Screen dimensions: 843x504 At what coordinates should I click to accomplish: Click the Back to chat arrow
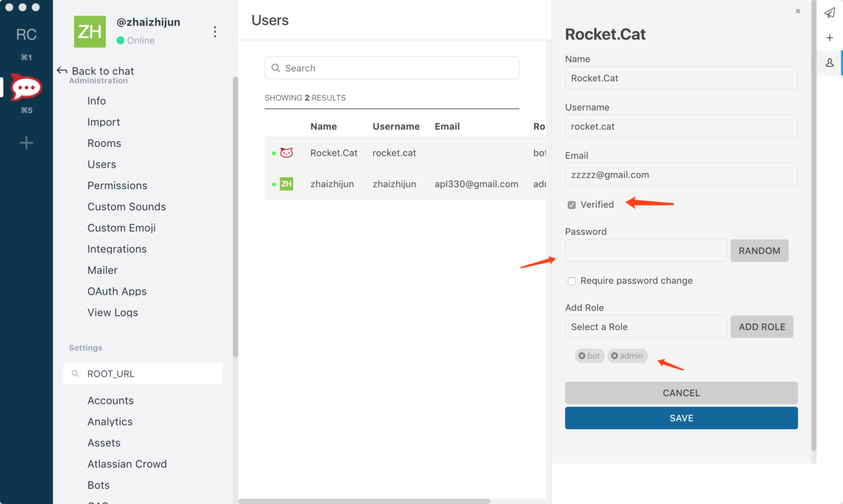pos(63,71)
